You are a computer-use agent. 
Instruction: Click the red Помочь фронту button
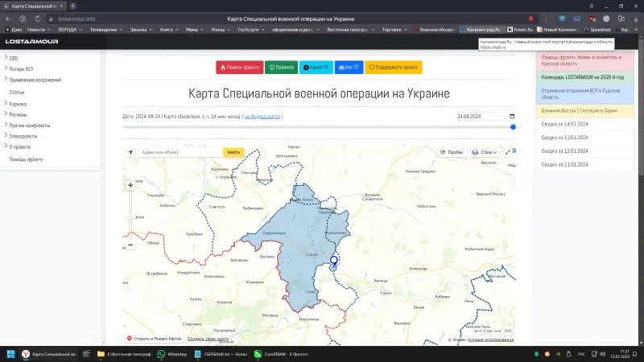239,68
